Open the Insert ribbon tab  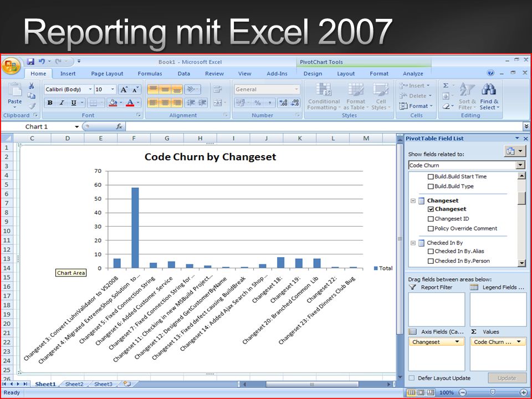click(68, 74)
